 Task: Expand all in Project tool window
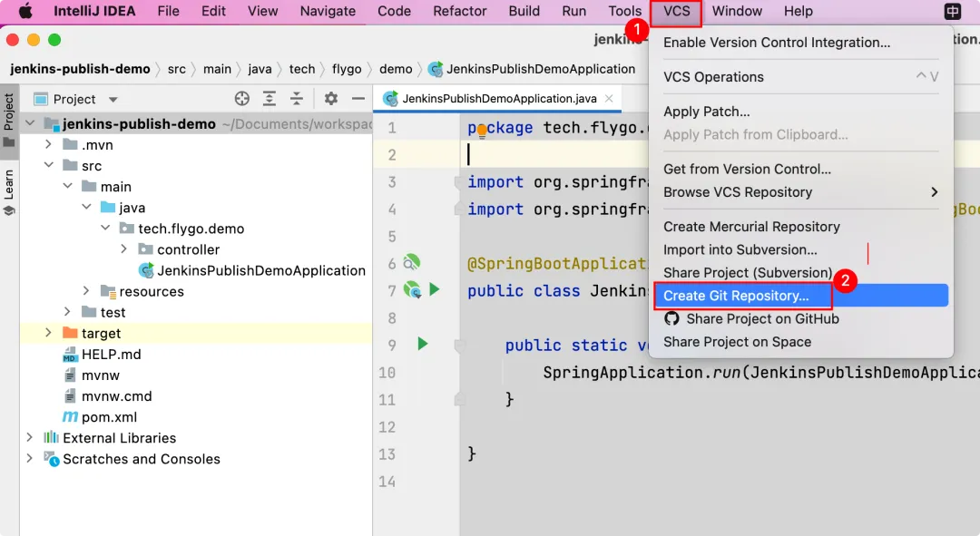(x=269, y=99)
